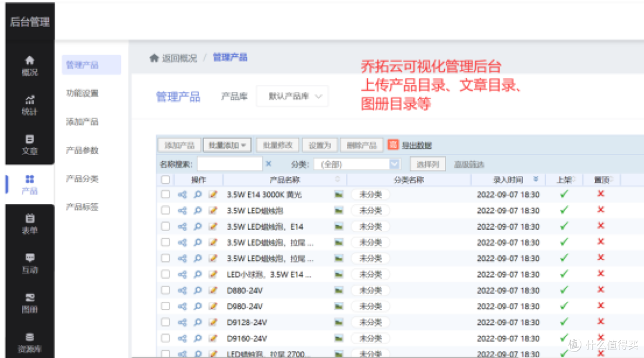Check the box for LED小球泡, 3.5W E14
Viewport: 644px width, 358px height.
click(x=166, y=274)
